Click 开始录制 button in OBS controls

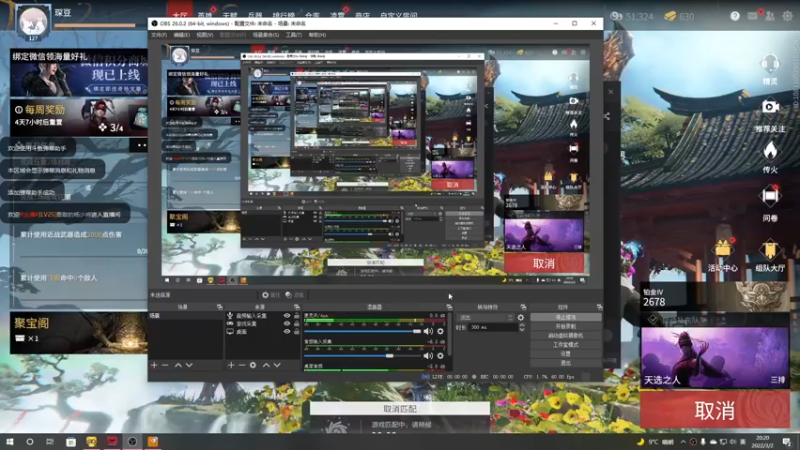click(565, 327)
